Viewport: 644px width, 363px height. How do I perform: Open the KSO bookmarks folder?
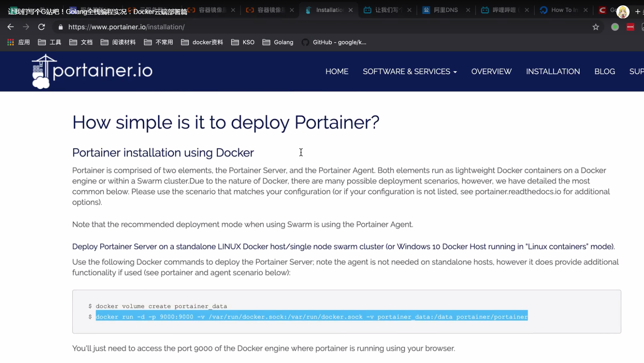tap(243, 42)
